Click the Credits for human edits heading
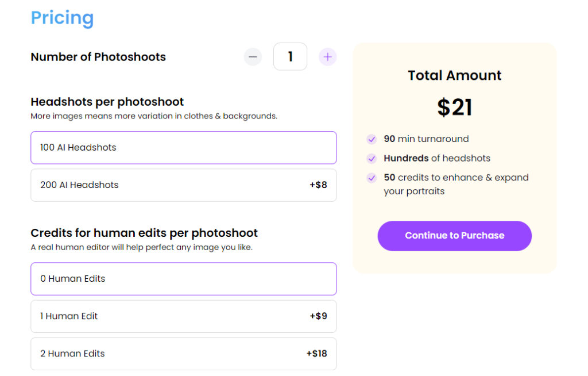Screen dimensions: 588x376 [144, 233]
